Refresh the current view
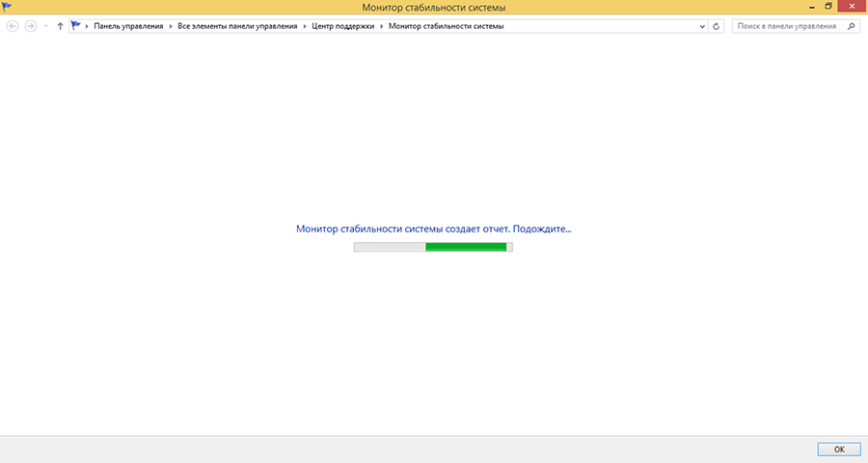This screenshot has width=868, height=463. [x=717, y=26]
